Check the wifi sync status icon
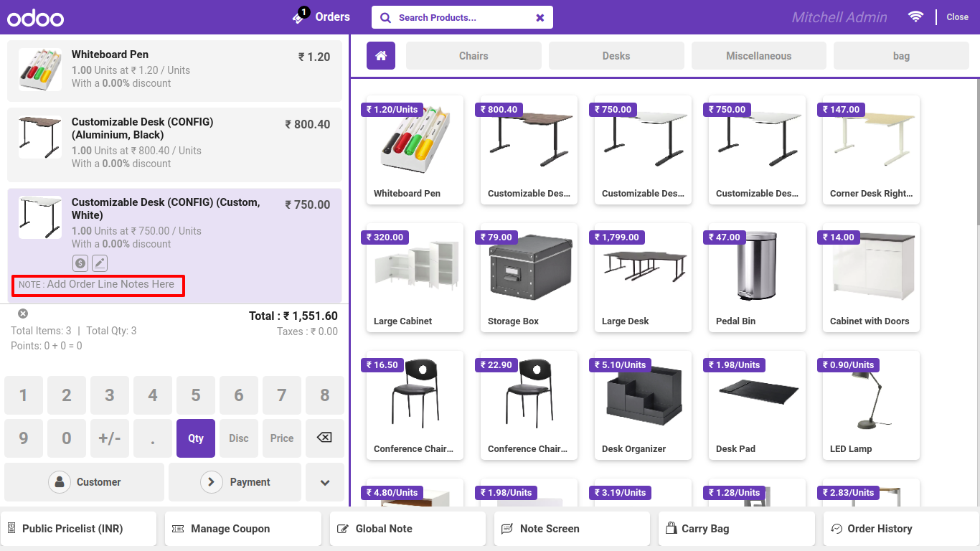 pyautogui.click(x=915, y=17)
